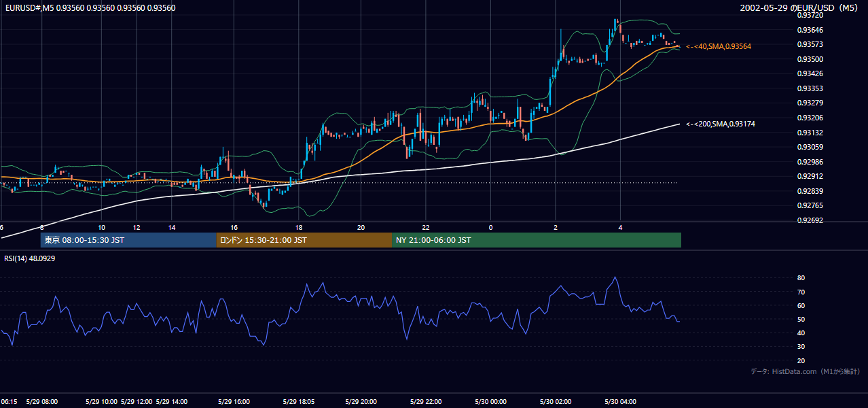Click price axis value 0.92986
This screenshot has height=408, width=868.
pyautogui.click(x=810, y=162)
